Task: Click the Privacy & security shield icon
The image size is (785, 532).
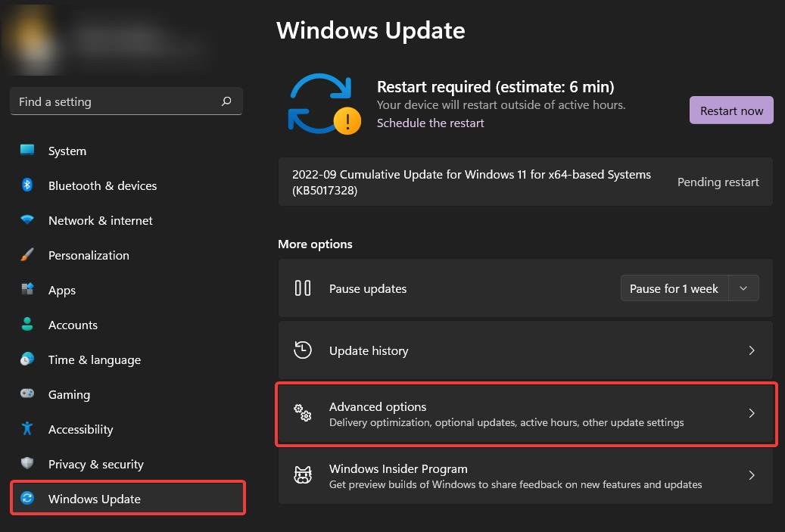Action: (27, 463)
